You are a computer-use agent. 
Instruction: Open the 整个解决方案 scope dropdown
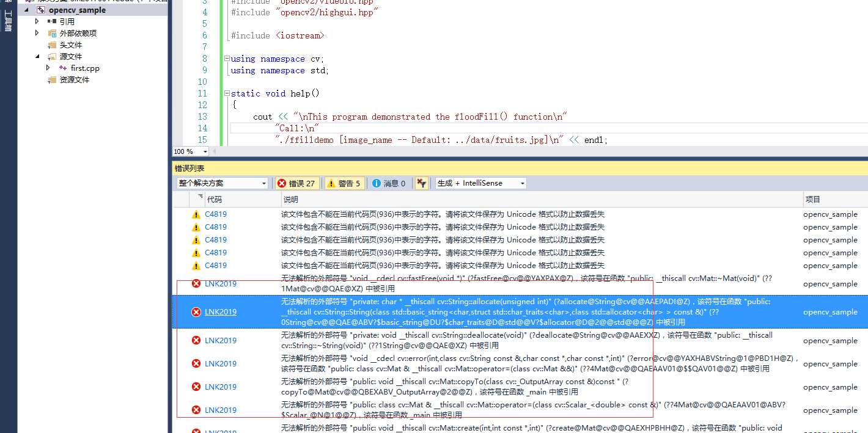[223, 183]
